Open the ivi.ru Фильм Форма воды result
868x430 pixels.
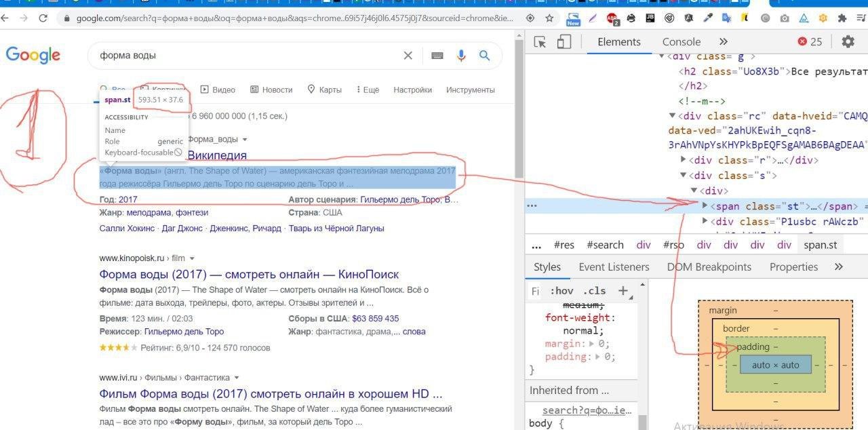click(x=271, y=393)
